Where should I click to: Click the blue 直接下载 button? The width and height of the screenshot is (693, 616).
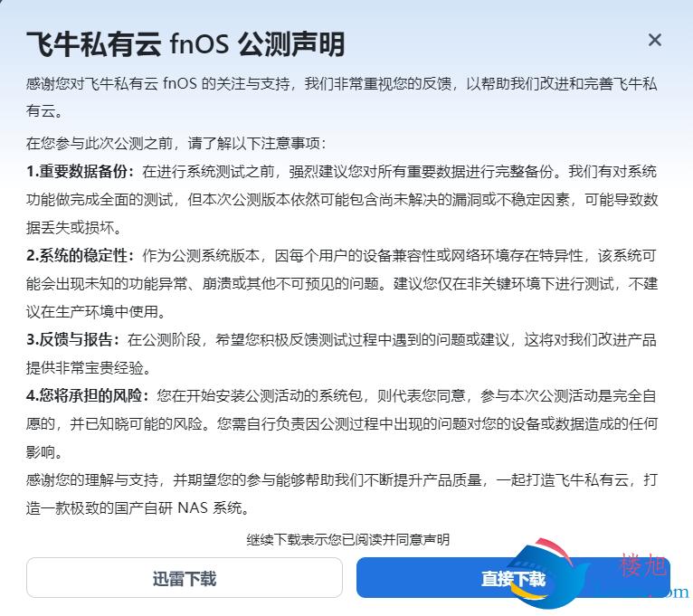513,578
